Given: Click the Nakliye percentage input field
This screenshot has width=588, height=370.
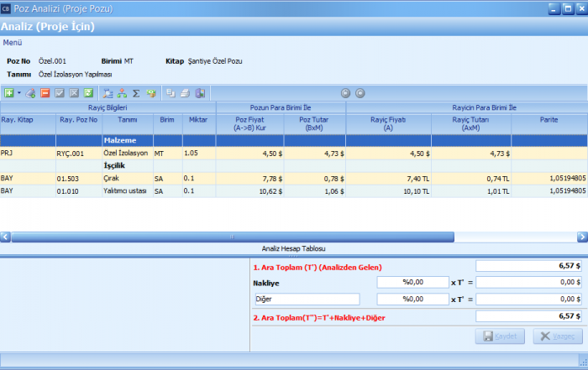Looking at the screenshot, I should 412,283.
